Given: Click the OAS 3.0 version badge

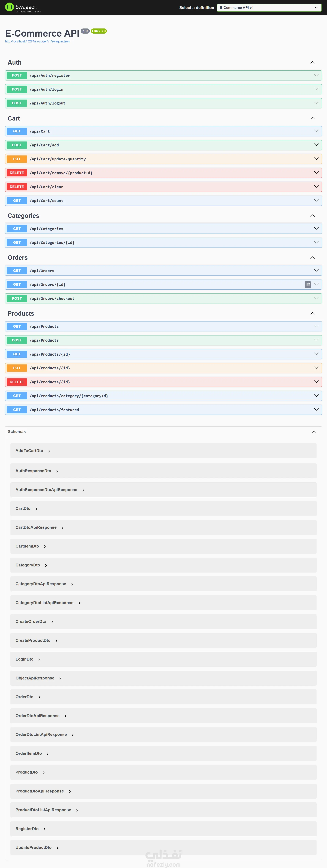Looking at the screenshot, I should pos(99,31).
